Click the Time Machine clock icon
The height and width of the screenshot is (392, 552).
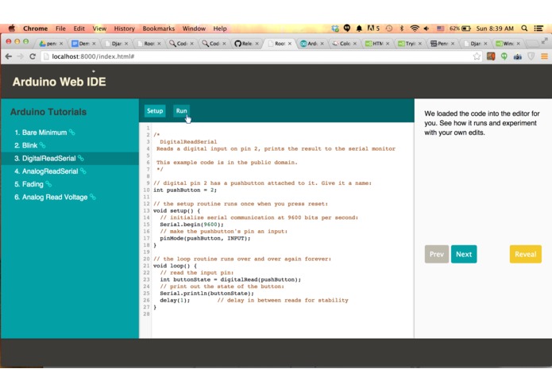point(389,28)
